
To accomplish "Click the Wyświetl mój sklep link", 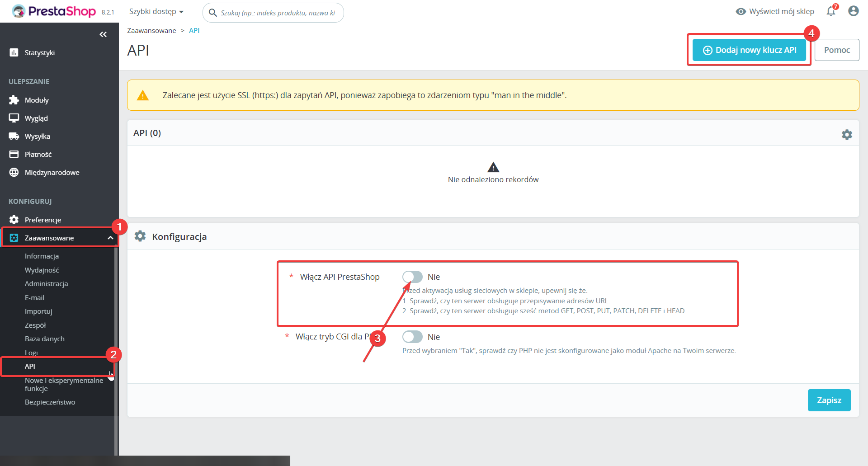I will (x=775, y=12).
